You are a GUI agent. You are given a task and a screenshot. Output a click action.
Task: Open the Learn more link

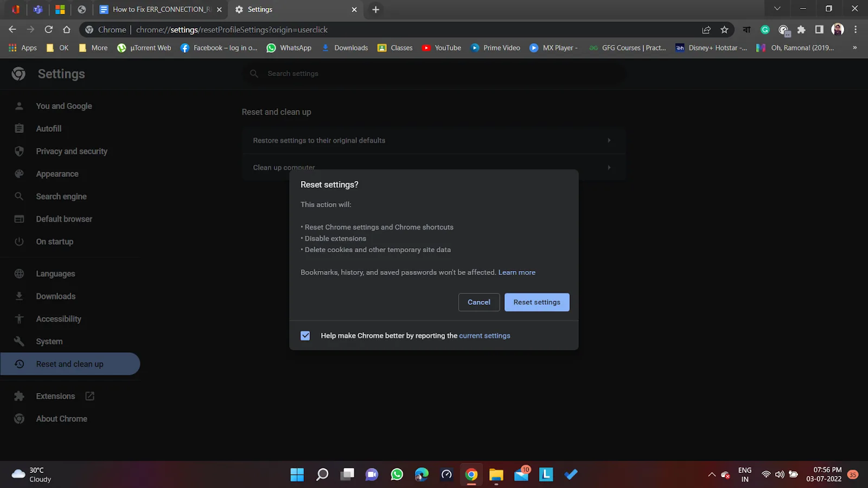(517, 272)
